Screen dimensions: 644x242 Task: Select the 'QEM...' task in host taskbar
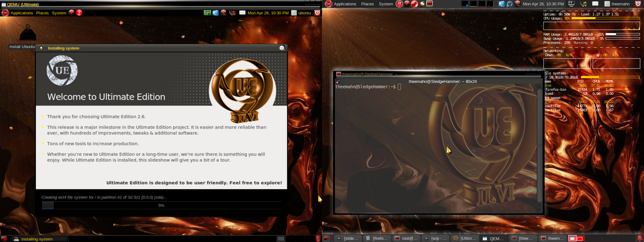[x=493, y=238]
